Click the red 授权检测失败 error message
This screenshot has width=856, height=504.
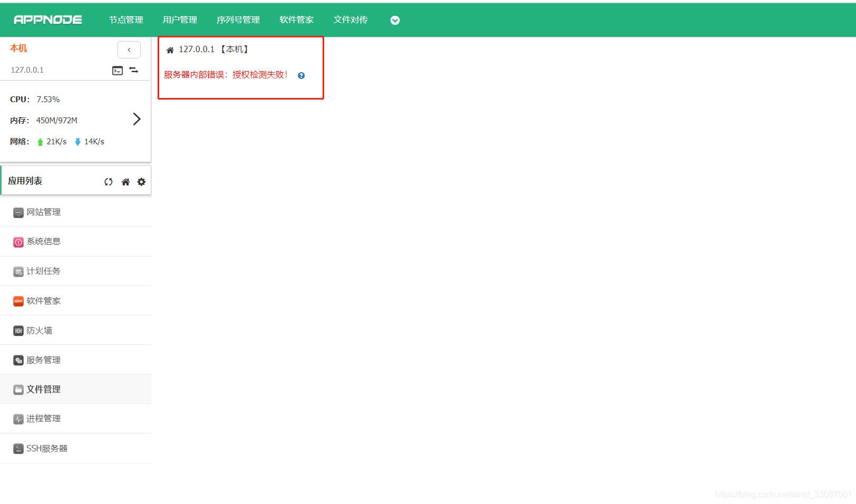point(226,75)
